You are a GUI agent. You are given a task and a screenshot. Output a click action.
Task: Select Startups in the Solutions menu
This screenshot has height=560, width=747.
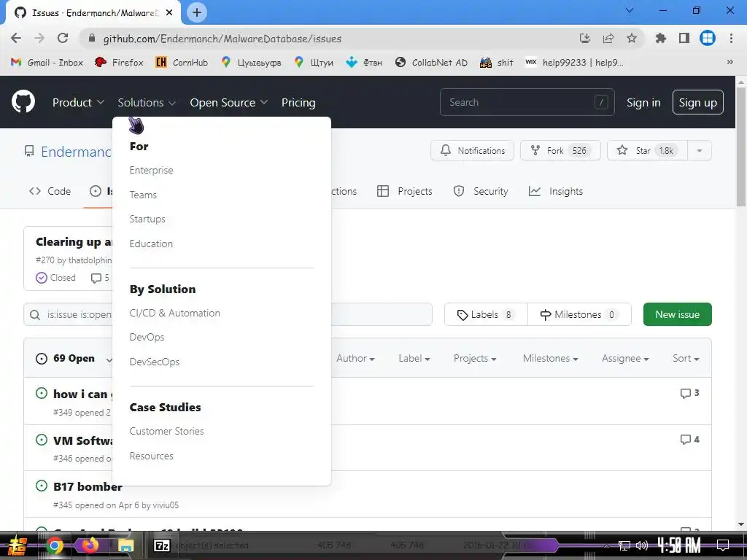pyautogui.click(x=147, y=219)
